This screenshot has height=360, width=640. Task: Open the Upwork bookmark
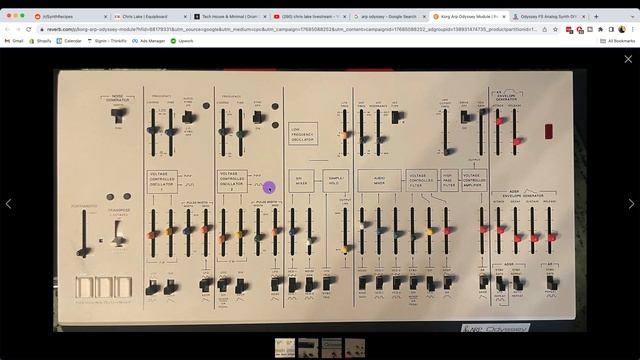click(x=182, y=41)
